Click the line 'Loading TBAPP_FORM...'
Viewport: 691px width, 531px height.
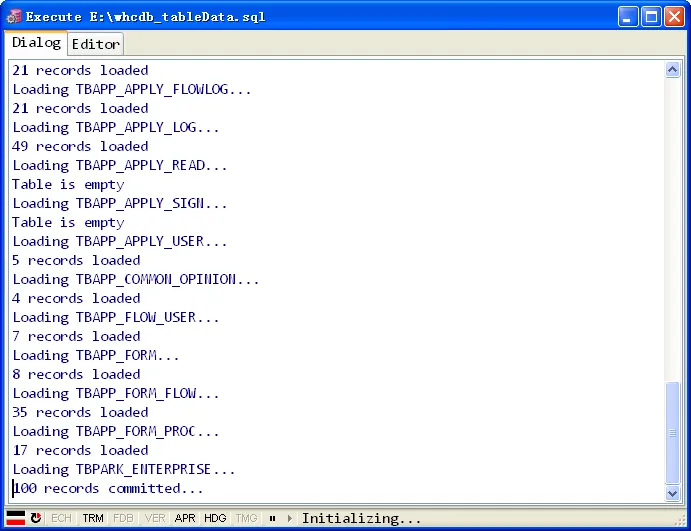pos(96,355)
